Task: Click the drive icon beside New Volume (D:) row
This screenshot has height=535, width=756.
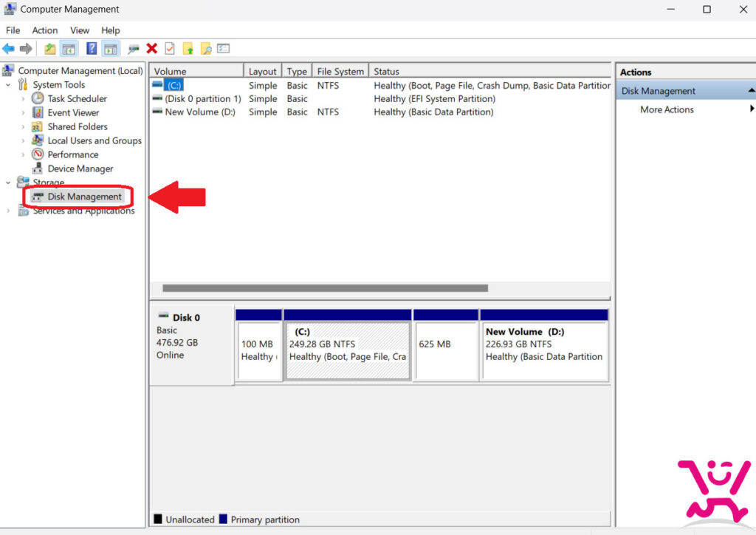Action: [x=157, y=112]
